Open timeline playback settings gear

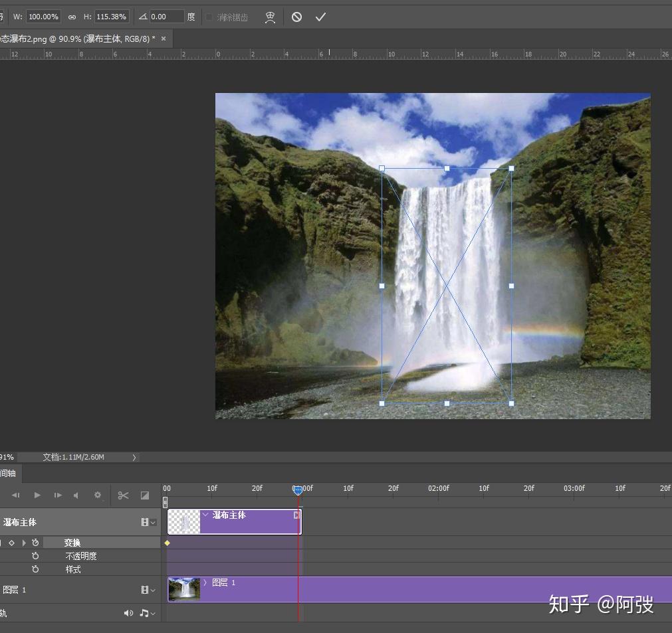[98, 495]
